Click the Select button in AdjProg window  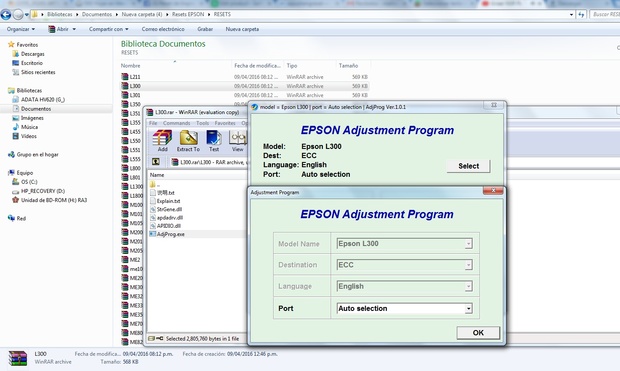coord(469,166)
